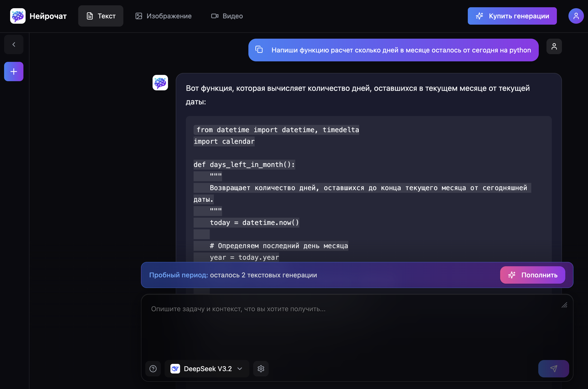Click the Купить генерации button

click(512, 16)
